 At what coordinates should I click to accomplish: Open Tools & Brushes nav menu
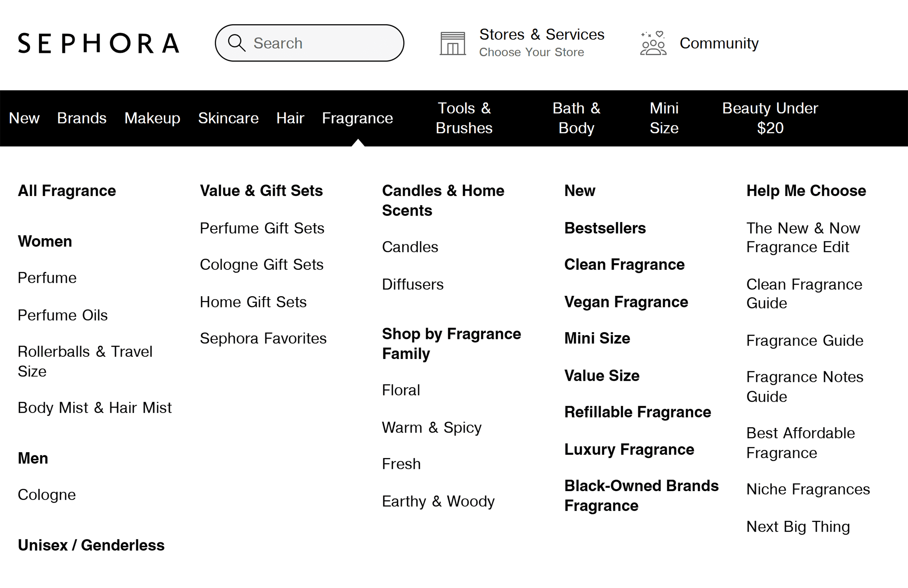[464, 118]
